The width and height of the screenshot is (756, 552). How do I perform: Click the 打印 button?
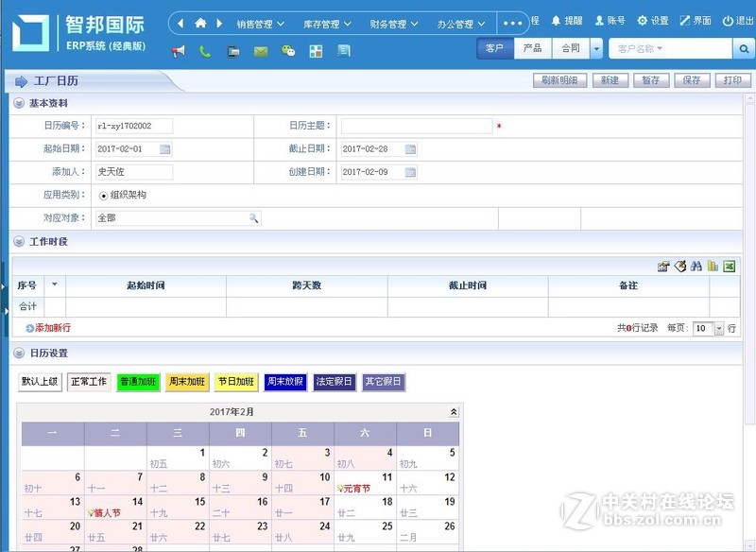(x=733, y=80)
